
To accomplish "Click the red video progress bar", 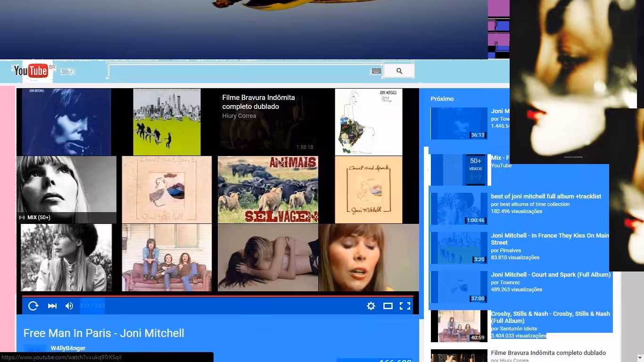I will (x=217, y=296).
